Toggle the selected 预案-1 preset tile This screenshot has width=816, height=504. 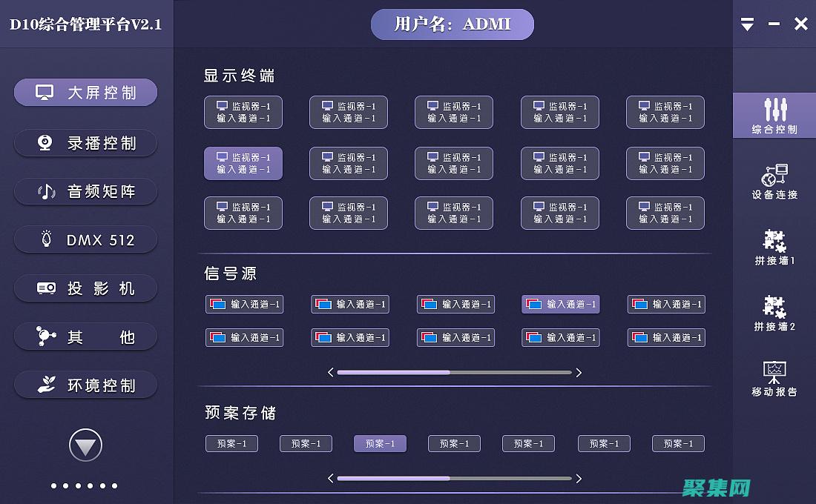(x=380, y=443)
